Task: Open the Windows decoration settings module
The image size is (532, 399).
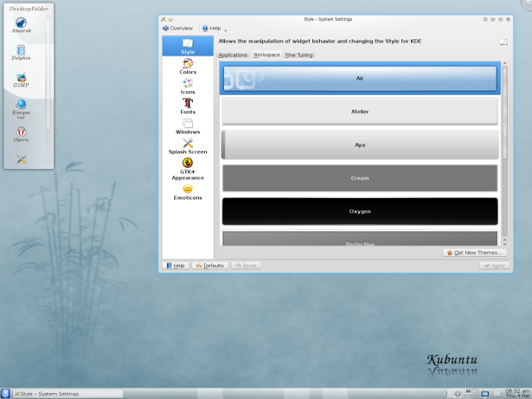Action: [188, 126]
